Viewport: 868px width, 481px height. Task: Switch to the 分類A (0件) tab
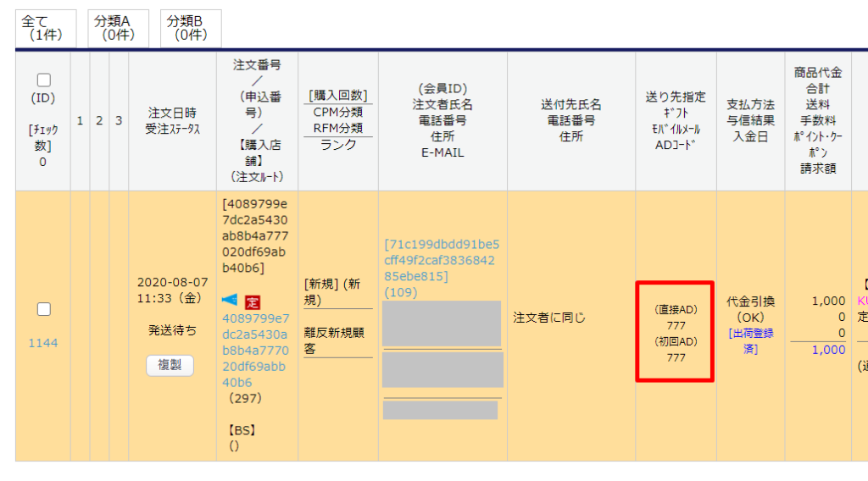click(118, 28)
